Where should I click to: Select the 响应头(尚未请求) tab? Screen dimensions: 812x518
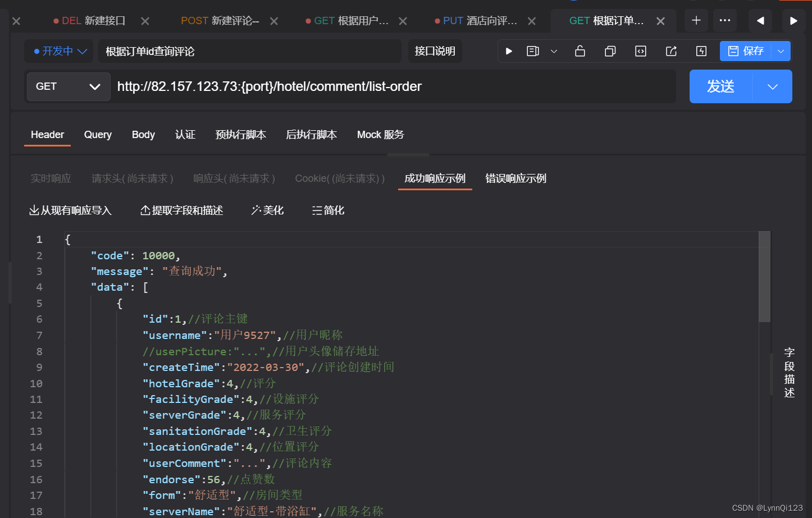[x=234, y=178]
